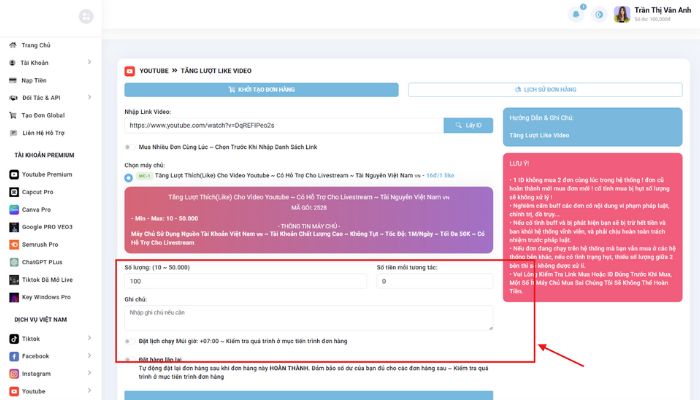
Task: Click the Instagram service icon
Action: (14, 374)
